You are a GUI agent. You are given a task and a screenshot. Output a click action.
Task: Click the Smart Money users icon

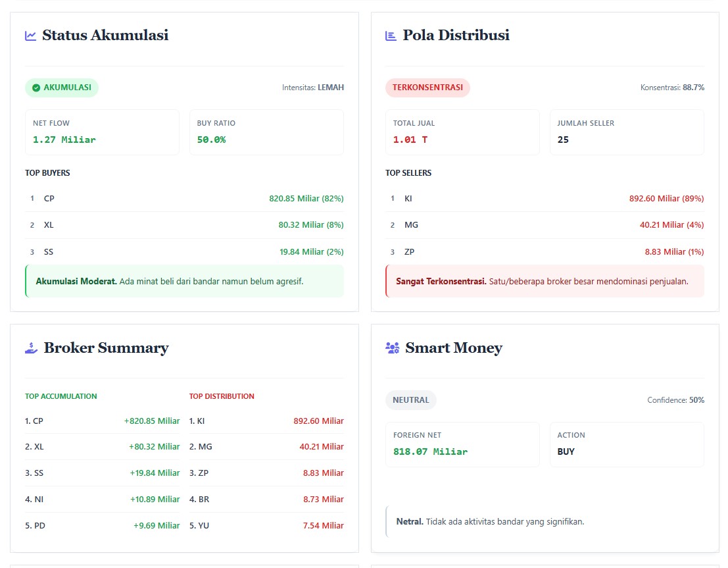[x=393, y=348]
